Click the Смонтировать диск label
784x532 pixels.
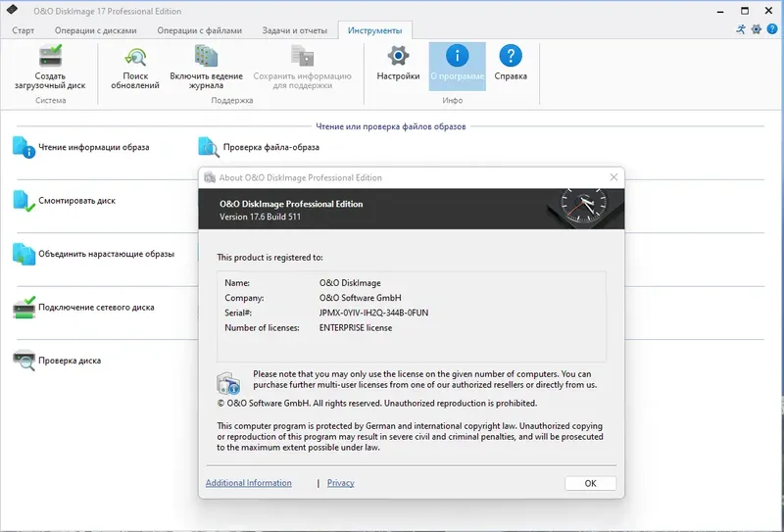coord(77,201)
